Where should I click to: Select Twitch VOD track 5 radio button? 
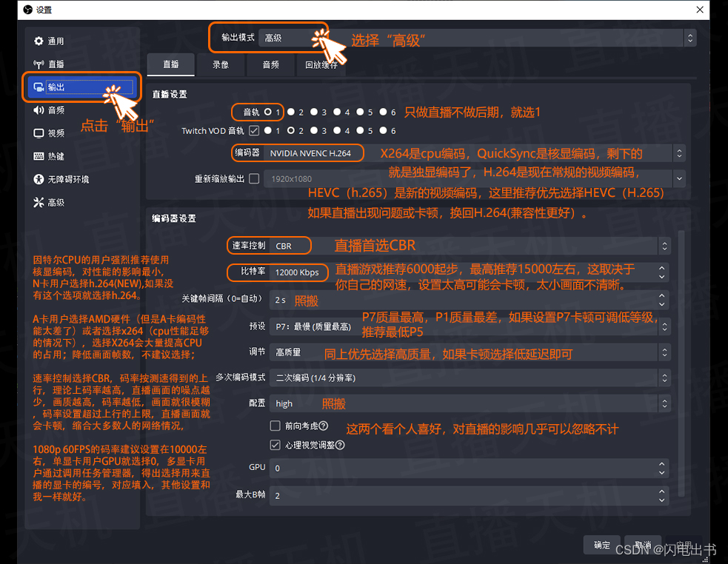[x=360, y=131]
